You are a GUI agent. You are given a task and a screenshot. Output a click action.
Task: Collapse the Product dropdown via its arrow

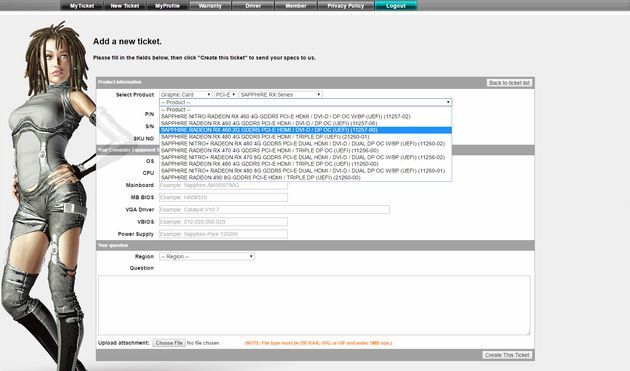click(x=448, y=102)
